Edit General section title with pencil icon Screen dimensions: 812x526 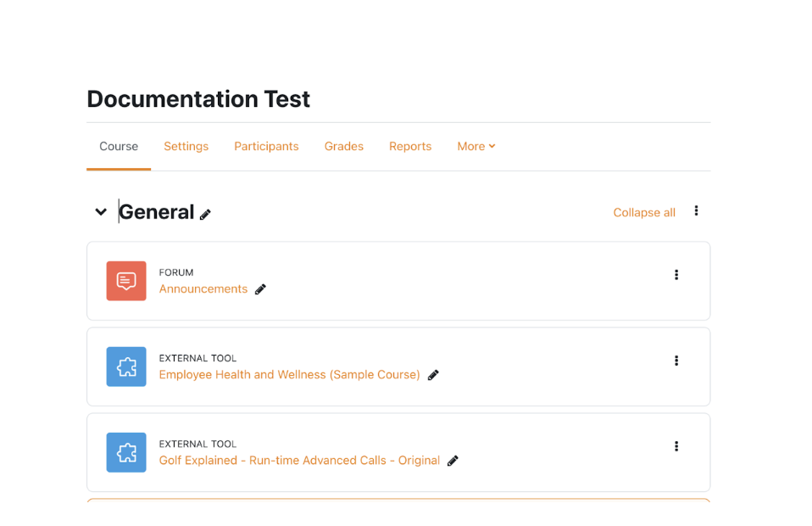point(205,215)
